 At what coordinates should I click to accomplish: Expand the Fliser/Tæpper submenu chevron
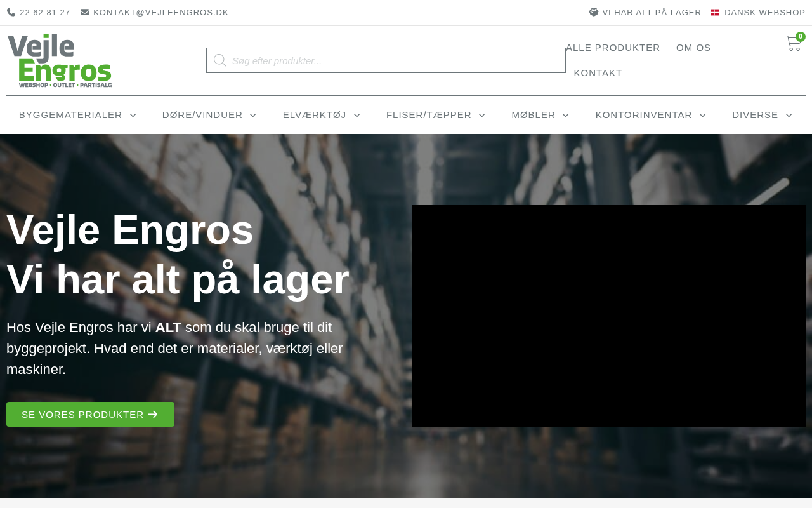coord(482,115)
